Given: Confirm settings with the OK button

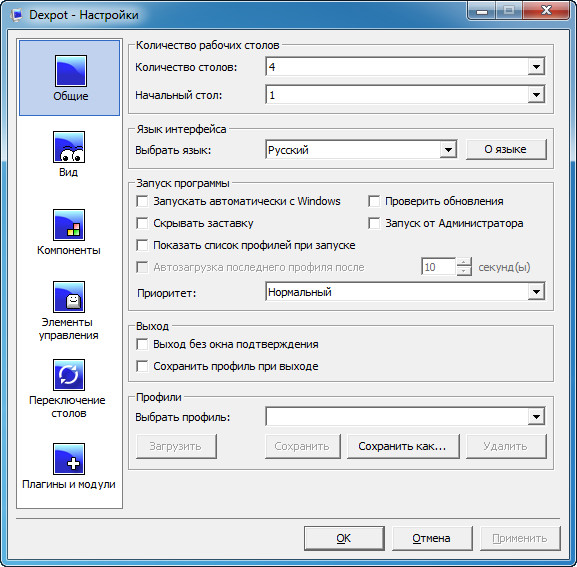Looking at the screenshot, I should [344, 538].
